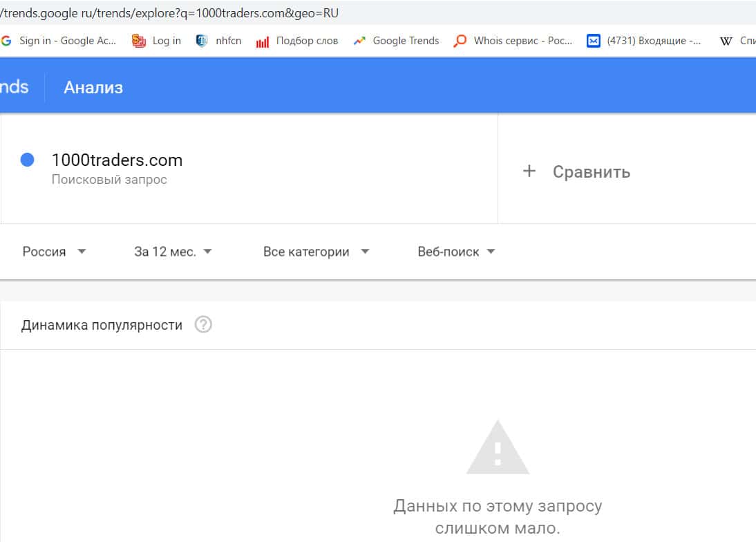756x542 pixels.
Task: Expand the Россия region dropdown
Action: [x=55, y=252]
